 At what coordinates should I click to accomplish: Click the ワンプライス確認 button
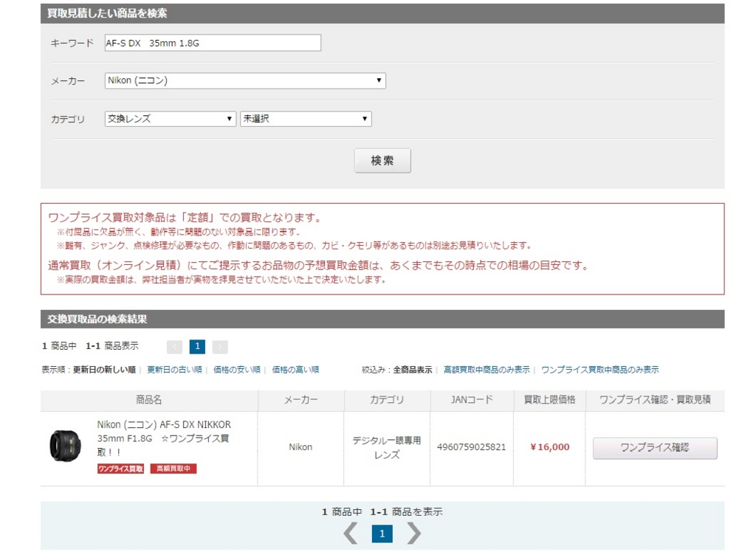(x=655, y=448)
